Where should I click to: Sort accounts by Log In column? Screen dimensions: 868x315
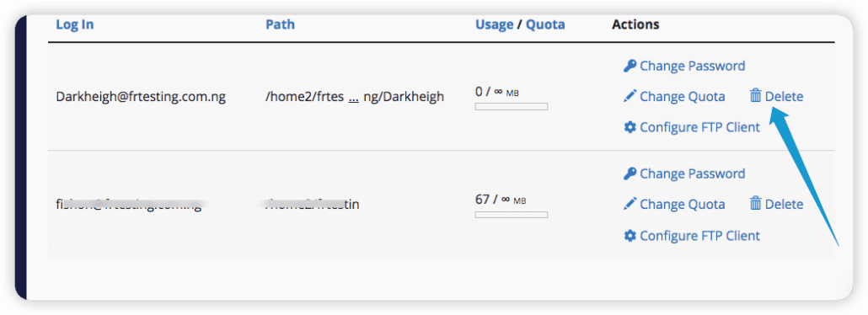75,25
